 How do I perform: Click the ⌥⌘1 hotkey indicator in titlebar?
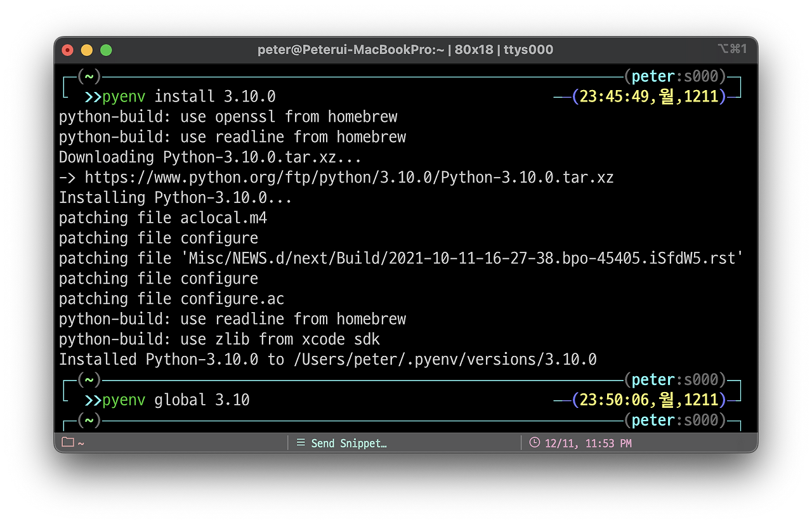tap(733, 49)
